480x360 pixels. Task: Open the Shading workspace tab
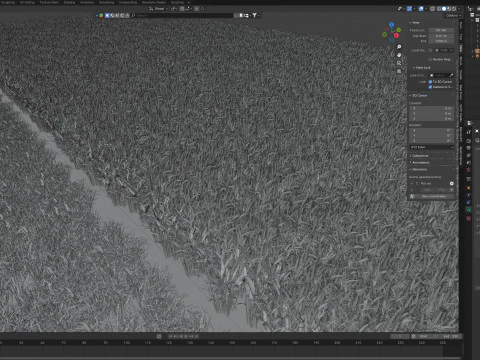pos(69,2)
